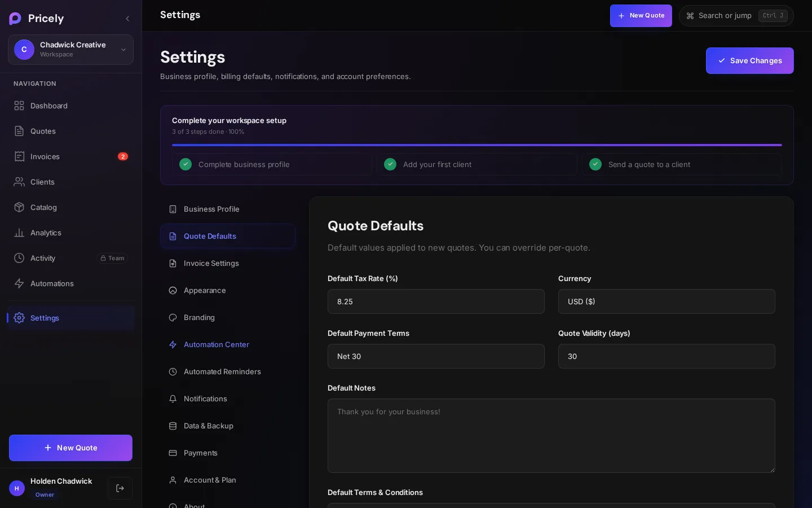The width and height of the screenshot is (812, 508).
Task: Click the Analytics bar chart icon
Action: [x=19, y=233]
